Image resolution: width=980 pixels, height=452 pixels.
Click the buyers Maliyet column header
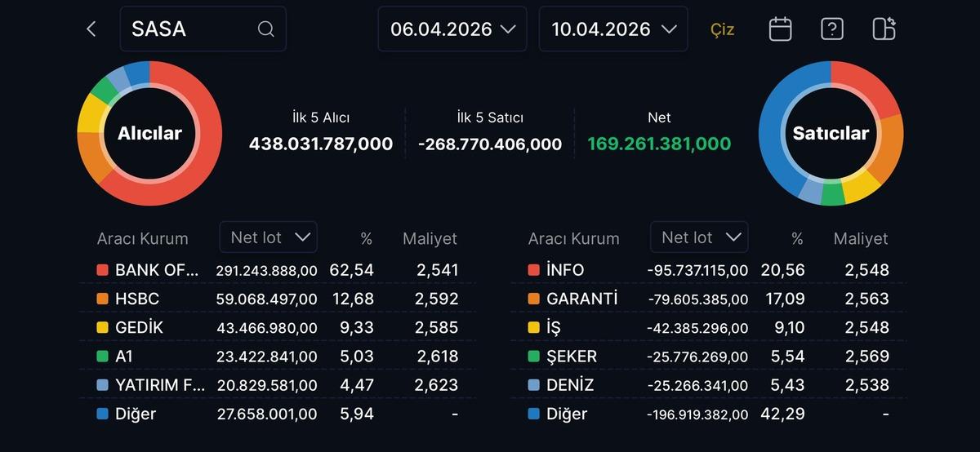430,239
